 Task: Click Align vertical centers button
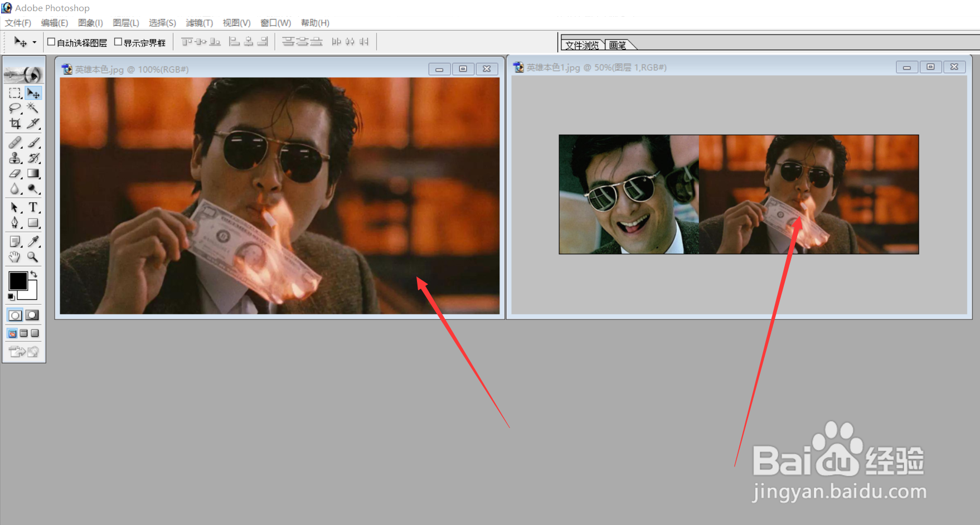(201, 42)
